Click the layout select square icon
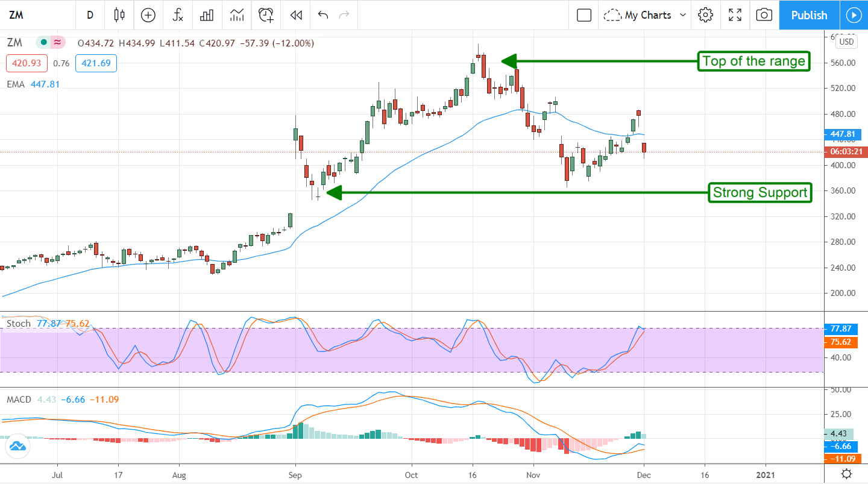 (x=583, y=15)
